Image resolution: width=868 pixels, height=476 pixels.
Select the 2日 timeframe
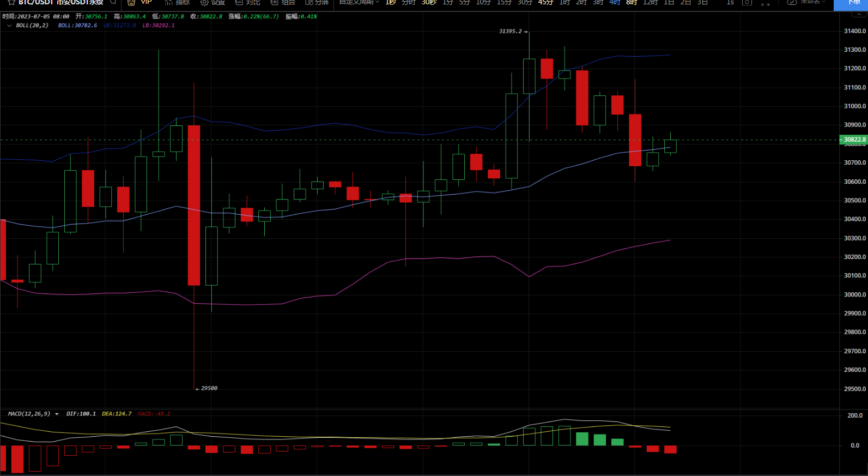[686, 2]
